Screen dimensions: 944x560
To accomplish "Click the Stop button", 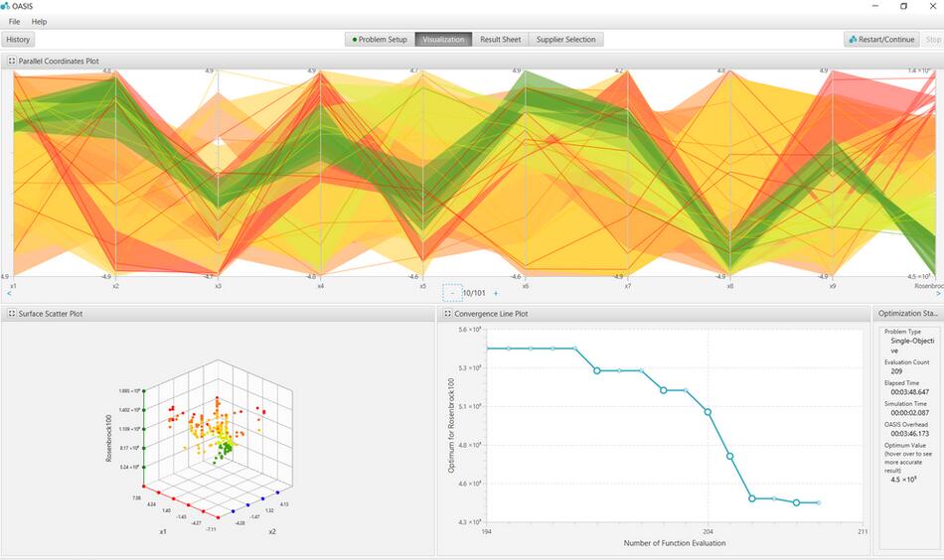I will pos(933,40).
